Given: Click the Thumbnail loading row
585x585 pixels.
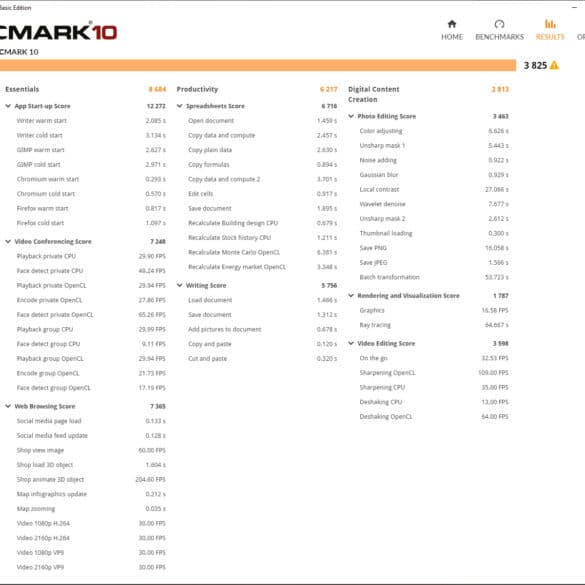Looking at the screenshot, I should tap(434, 233).
